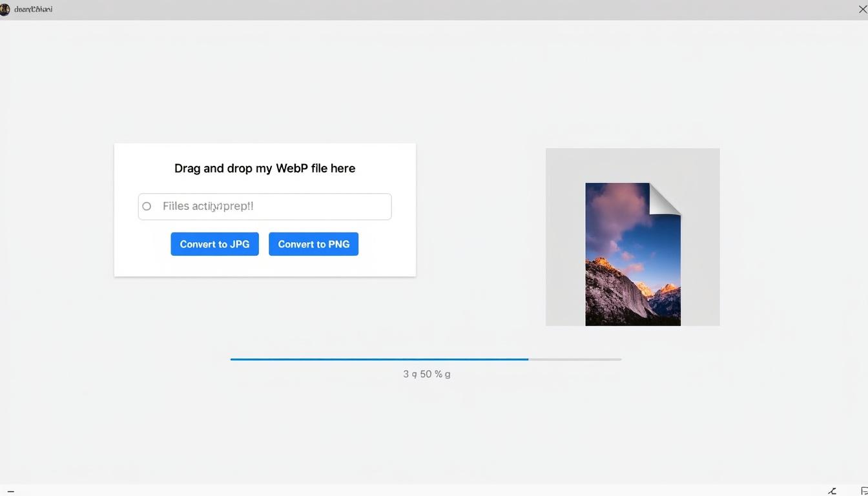Click the deanChioni title bar label
Image resolution: width=868 pixels, height=496 pixels.
[x=32, y=9]
